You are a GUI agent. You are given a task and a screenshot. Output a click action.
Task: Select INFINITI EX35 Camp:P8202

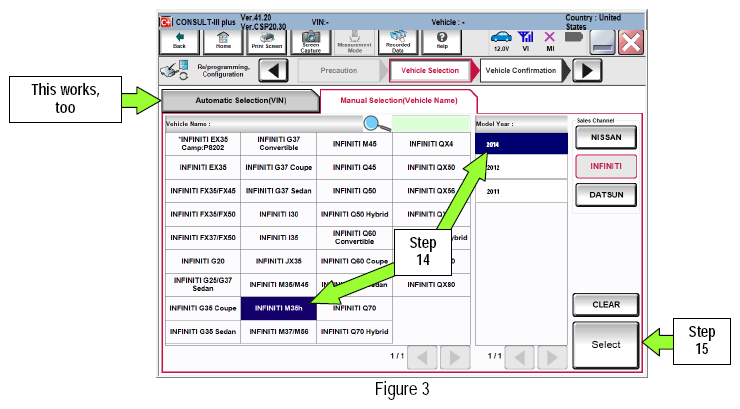203,144
